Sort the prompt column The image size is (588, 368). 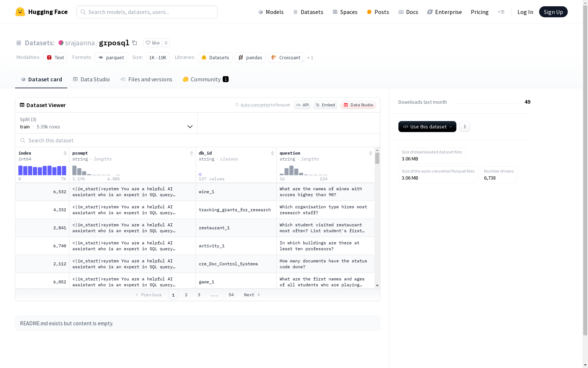click(191, 153)
